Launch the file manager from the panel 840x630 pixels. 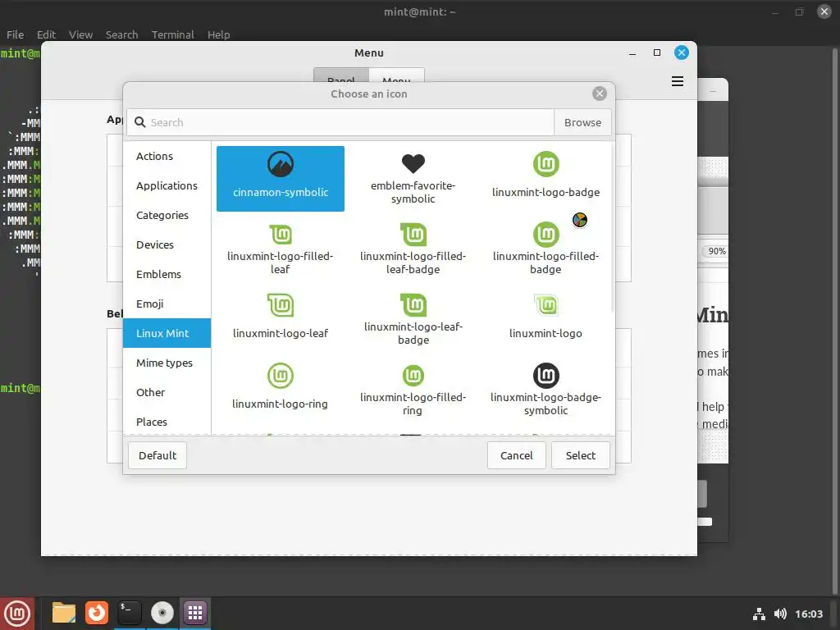tap(64, 613)
